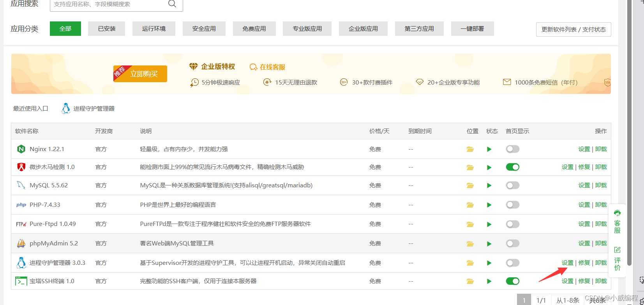Open folder location for 进程守护管理器 3.0.3

[x=470, y=263]
